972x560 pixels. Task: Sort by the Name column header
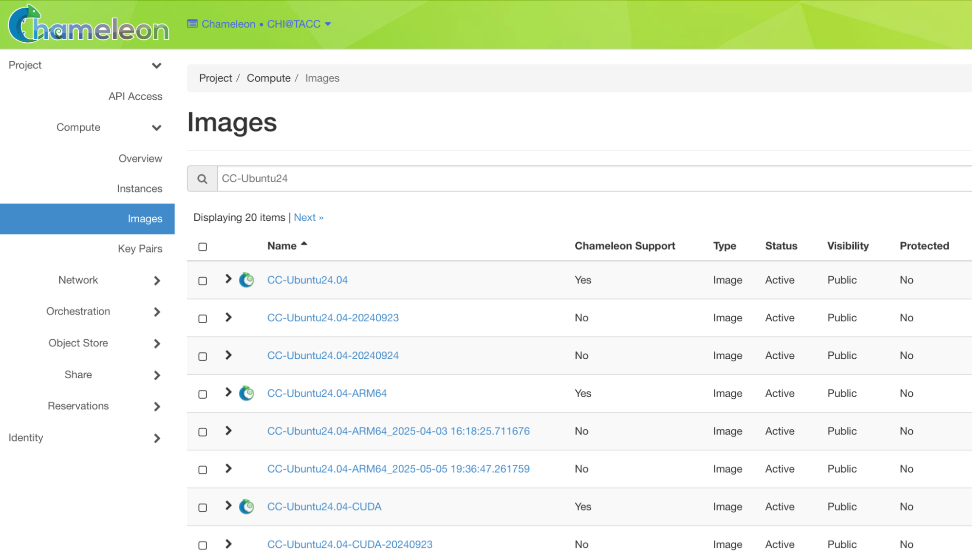[282, 246]
